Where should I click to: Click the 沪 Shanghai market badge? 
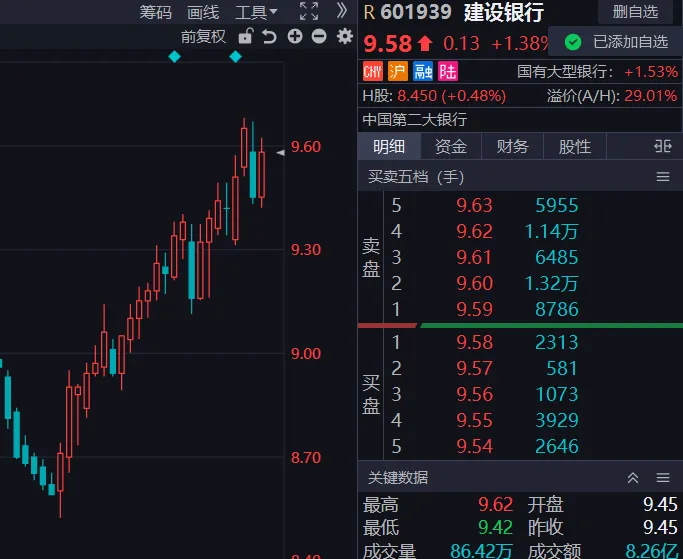398,71
